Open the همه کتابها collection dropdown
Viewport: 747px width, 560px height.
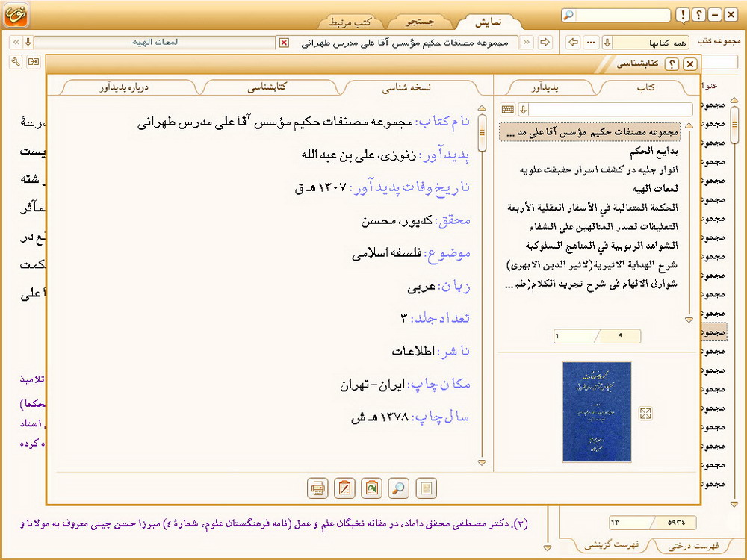[607, 43]
